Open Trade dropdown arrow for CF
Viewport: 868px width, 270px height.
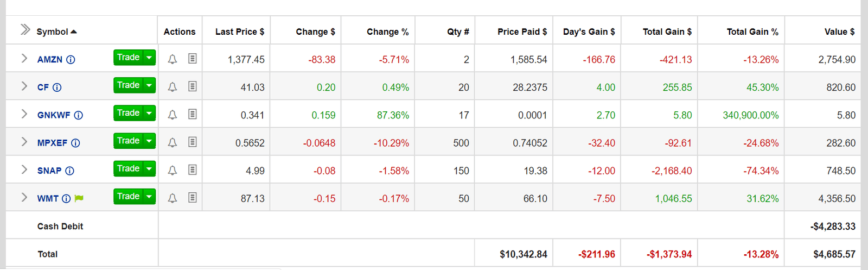[149, 85]
